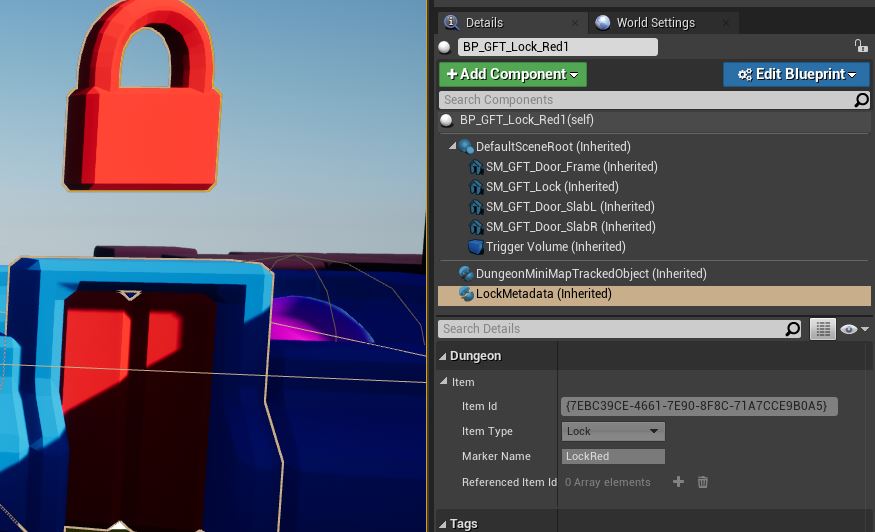Click the Trigger Volume box icon
875x532 pixels.
point(476,247)
